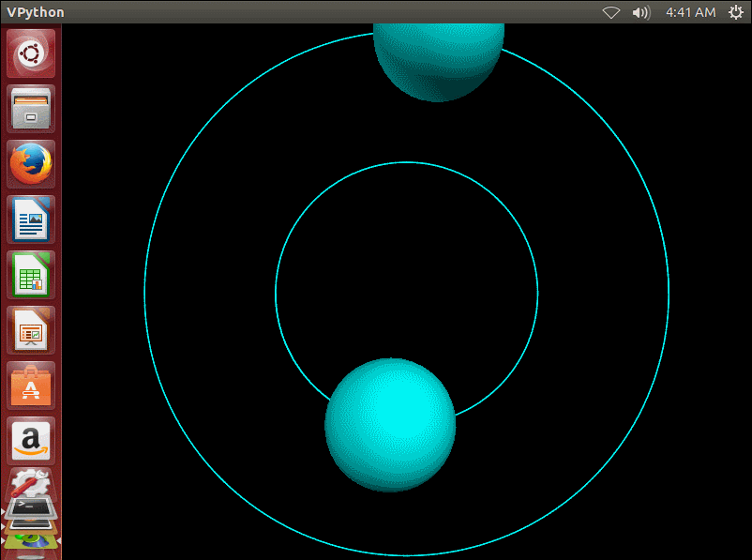The height and width of the screenshot is (560, 752).
Task: Click the upper shaded cyan sphere
Action: [439, 63]
